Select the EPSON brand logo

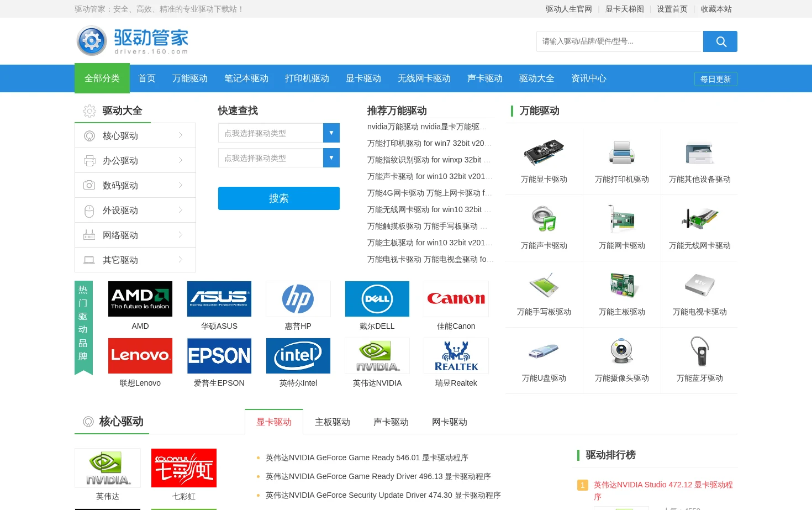[x=219, y=356]
